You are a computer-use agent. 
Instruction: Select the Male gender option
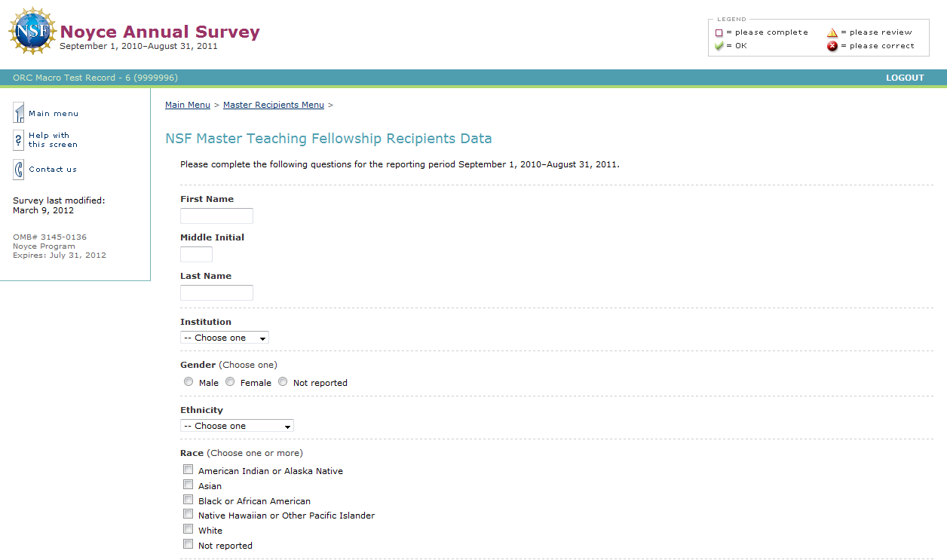188,382
